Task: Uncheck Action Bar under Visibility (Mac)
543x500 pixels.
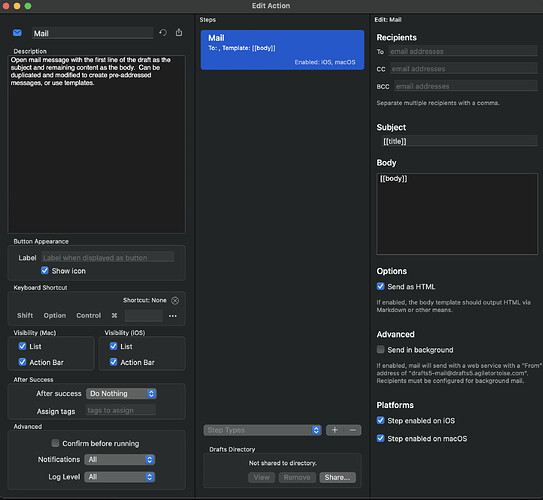Action: point(22,362)
